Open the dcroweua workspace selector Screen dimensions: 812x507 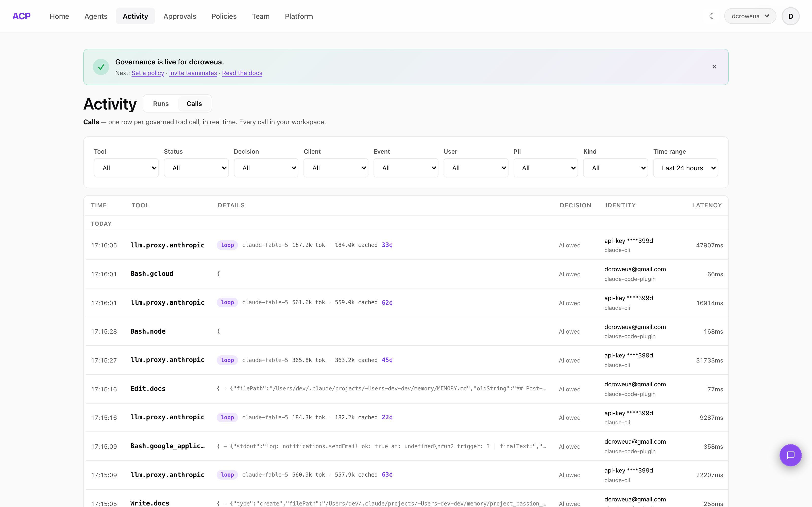point(750,16)
